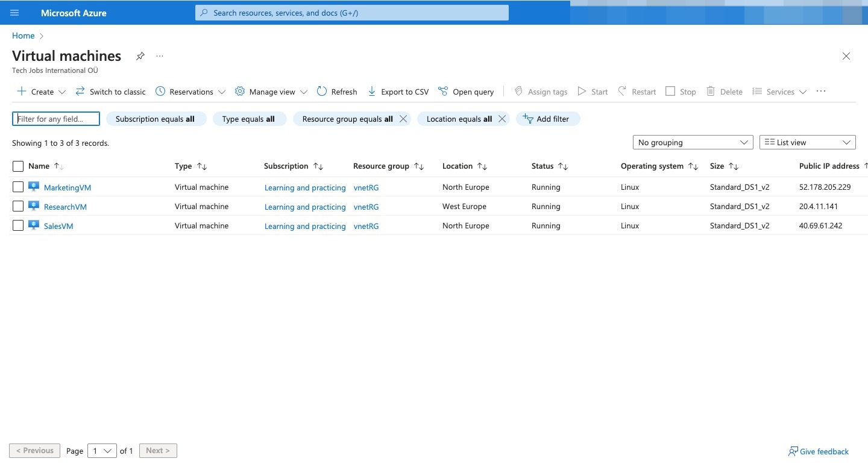
Task: Open the toolbar overflow ellipsis
Action: [x=820, y=92]
